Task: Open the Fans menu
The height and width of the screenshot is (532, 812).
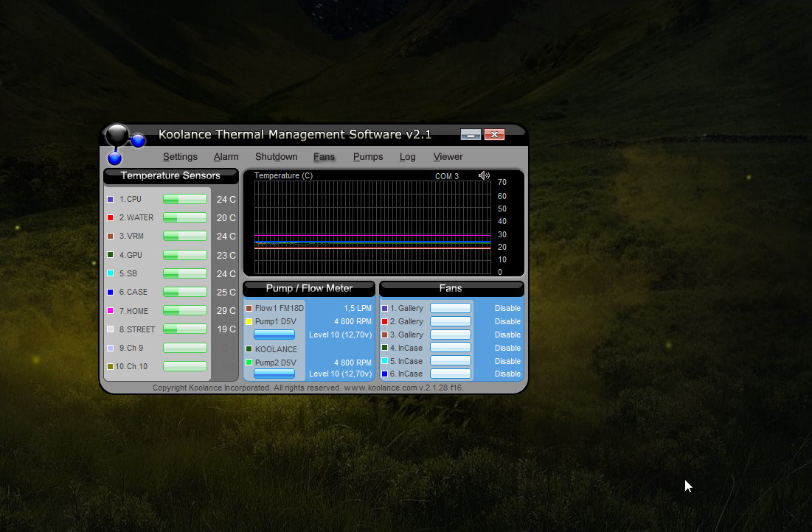Action: point(324,157)
